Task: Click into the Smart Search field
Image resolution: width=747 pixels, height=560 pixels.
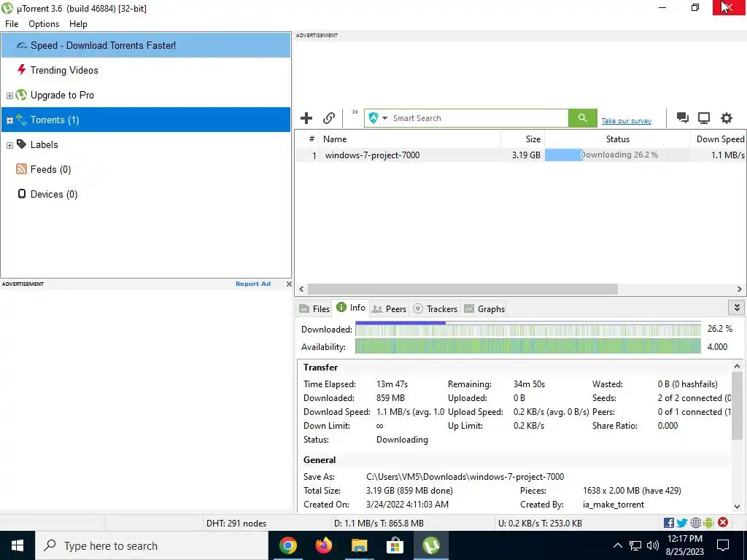Action: click(x=479, y=118)
